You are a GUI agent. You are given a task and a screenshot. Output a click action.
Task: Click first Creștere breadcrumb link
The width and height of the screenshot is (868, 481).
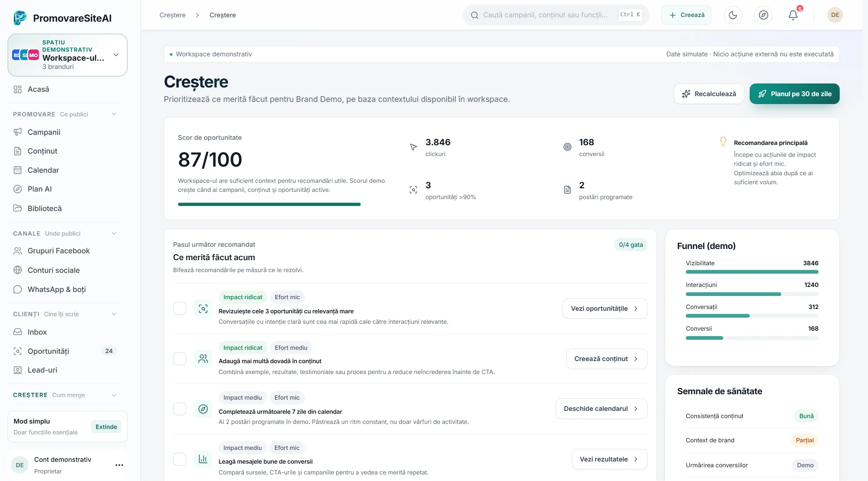tap(173, 15)
